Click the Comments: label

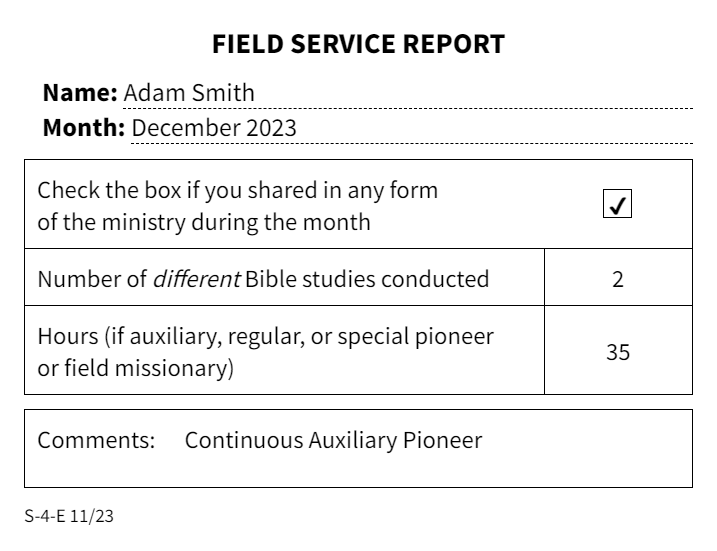[x=96, y=440]
